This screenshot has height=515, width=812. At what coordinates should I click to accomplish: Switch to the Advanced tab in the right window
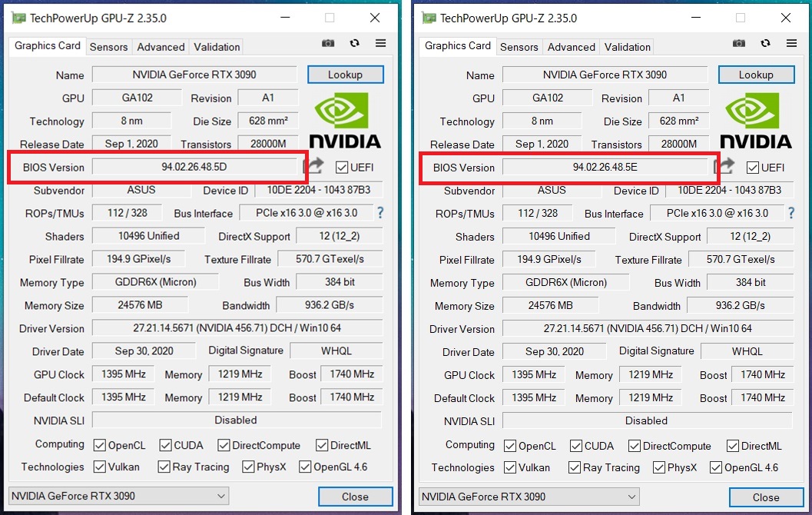[572, 47]
